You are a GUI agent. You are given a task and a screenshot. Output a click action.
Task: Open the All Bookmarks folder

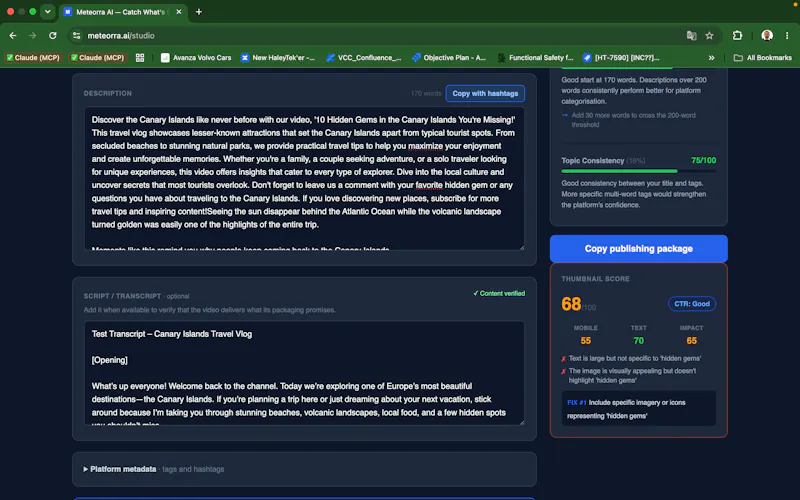pyautogui.click(x=763, y=58)
